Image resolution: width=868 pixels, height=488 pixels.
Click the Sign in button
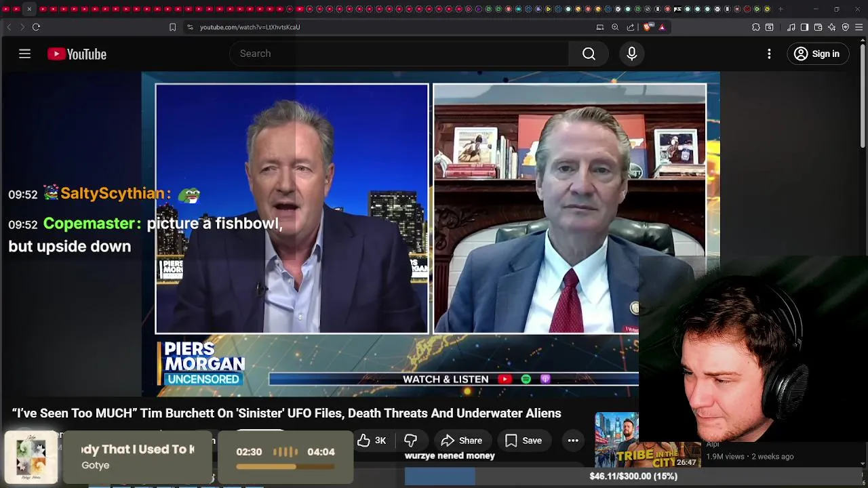[x=817, y=54]
